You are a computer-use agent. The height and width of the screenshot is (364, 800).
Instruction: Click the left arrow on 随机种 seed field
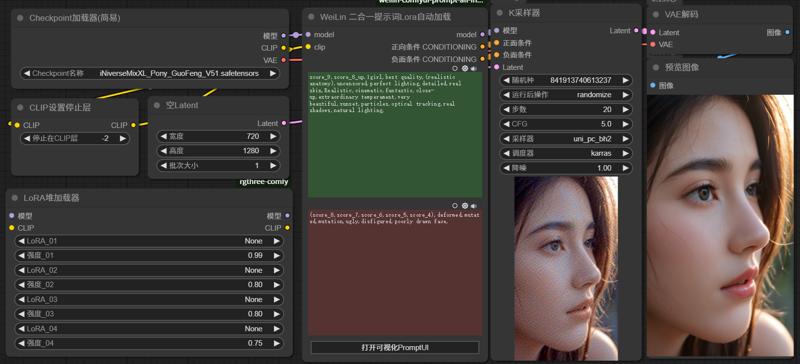(x=506, y=80)
